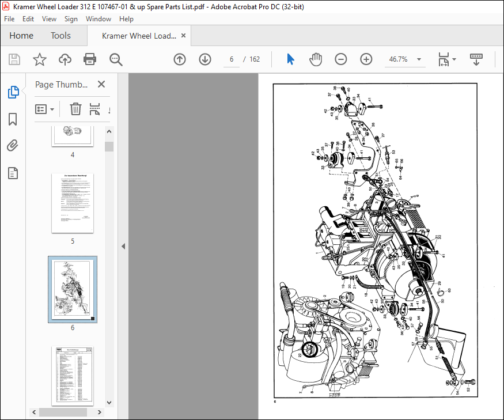This screenshot has width=504, height=420.
Task: Click the 162 total pages label
Action: [255, 59]
